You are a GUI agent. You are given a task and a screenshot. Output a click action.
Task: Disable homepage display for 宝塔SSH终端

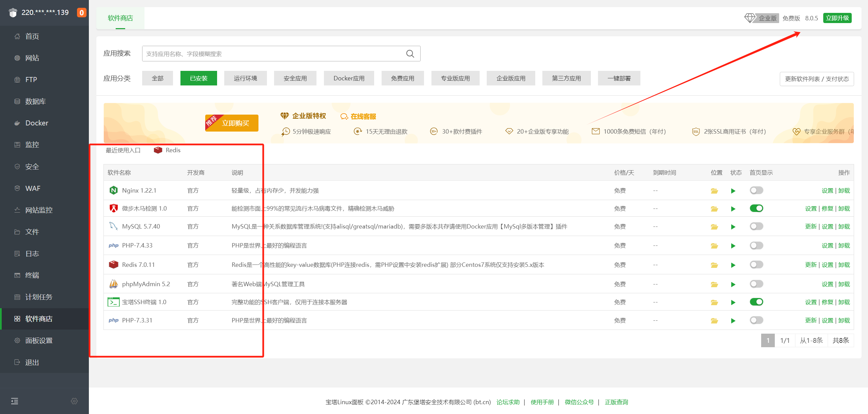pyautogui.click(x=756, y=302)
